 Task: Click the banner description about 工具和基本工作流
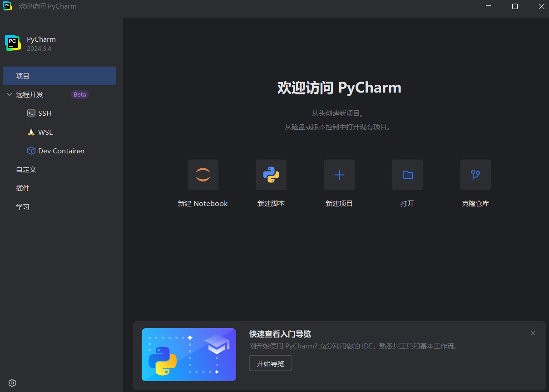click(x=355, y=346)
